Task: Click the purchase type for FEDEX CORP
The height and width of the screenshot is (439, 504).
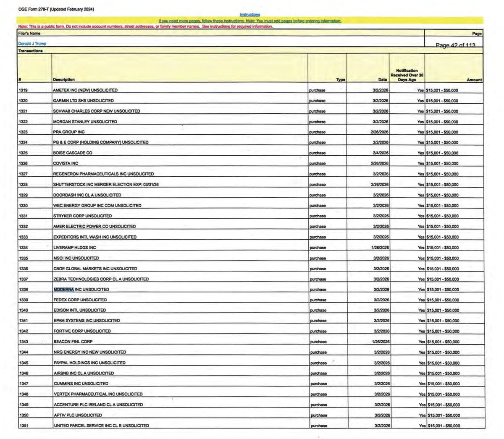Action: (x=318, y=300)
